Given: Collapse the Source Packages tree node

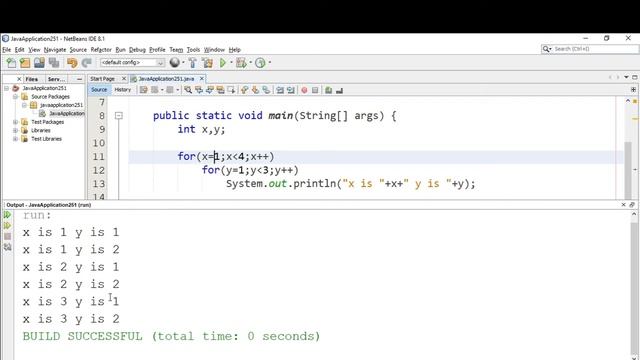Looking at the screenshot, I should point(15,97).
